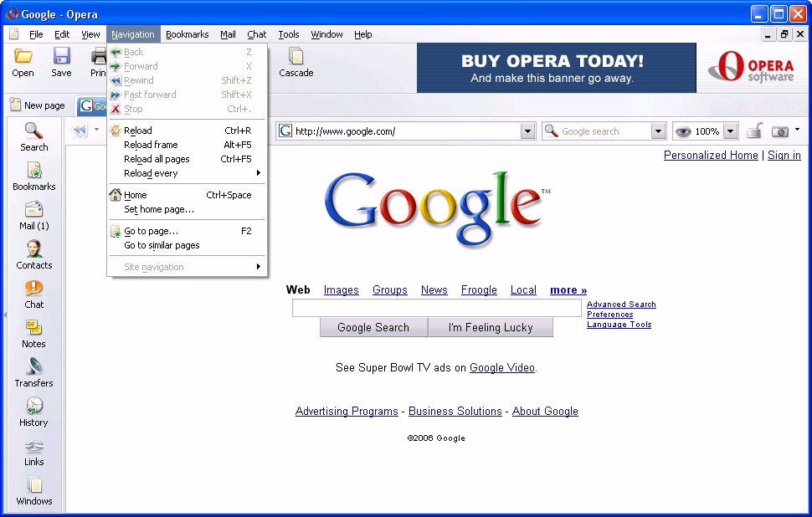Viewport: 812px width, 517px height.
Task: Open the Language Tools link
Action: [619, 325]
